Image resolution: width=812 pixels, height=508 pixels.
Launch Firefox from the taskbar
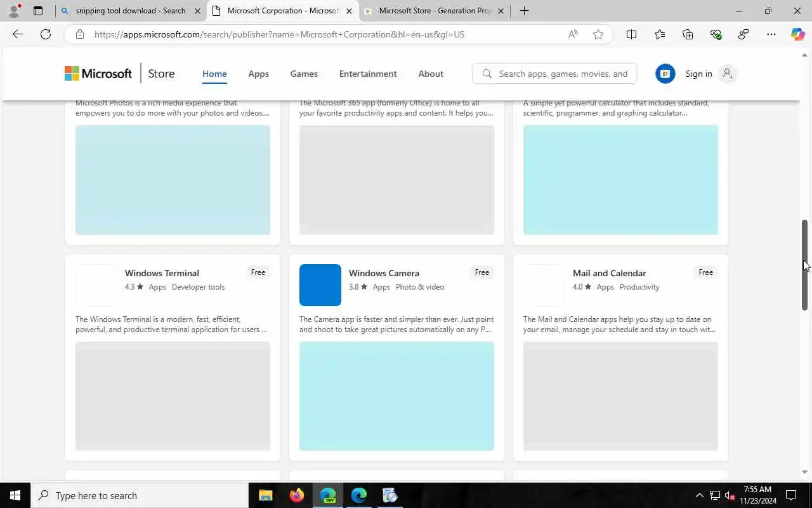click(296, 495)
